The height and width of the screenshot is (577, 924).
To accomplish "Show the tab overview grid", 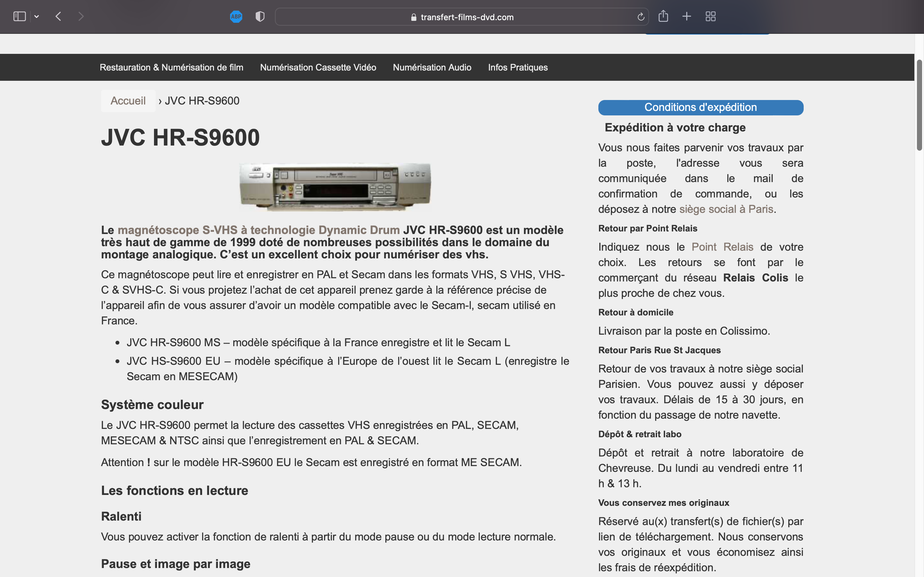I will [x=710, y=16].
